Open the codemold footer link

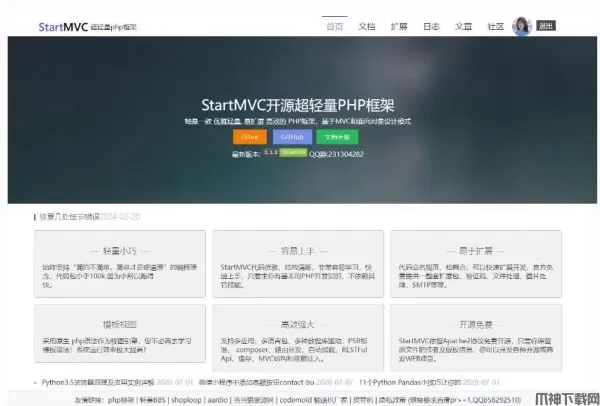coord(296,400)
